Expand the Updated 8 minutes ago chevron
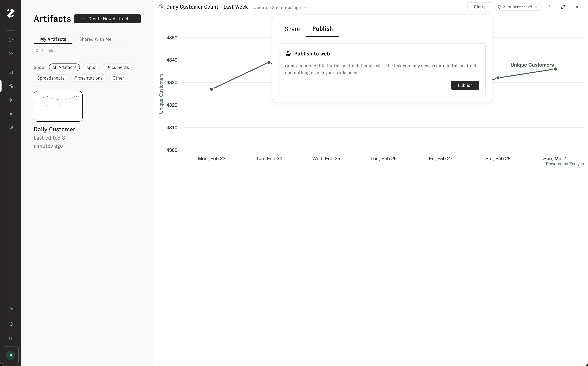Screen dimensions: 588x366 [x=306, y=8]
